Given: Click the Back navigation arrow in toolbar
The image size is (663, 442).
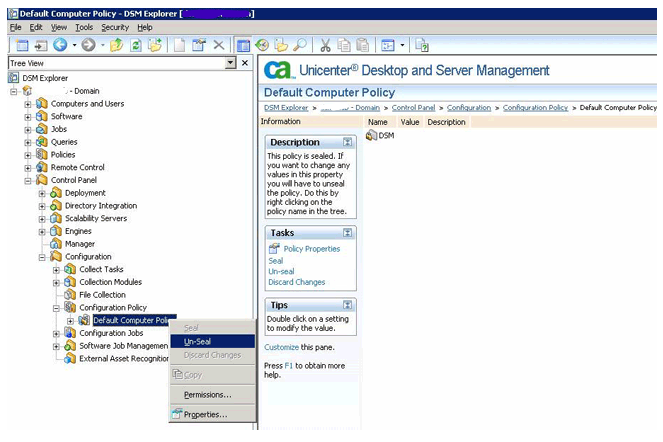Looking at the screenshot, I should pyautogui.click(x=60, y=45).
